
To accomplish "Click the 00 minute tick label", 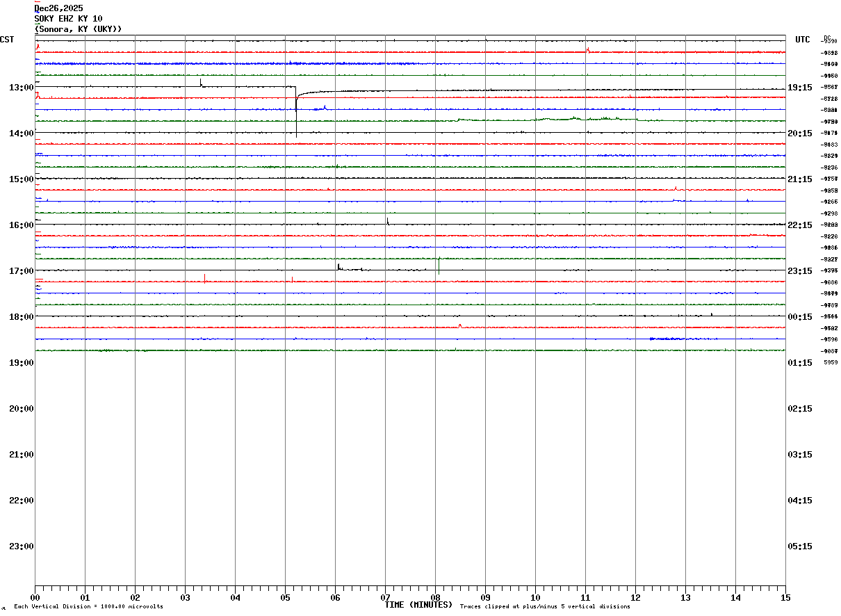I will (x=35, y=598).
